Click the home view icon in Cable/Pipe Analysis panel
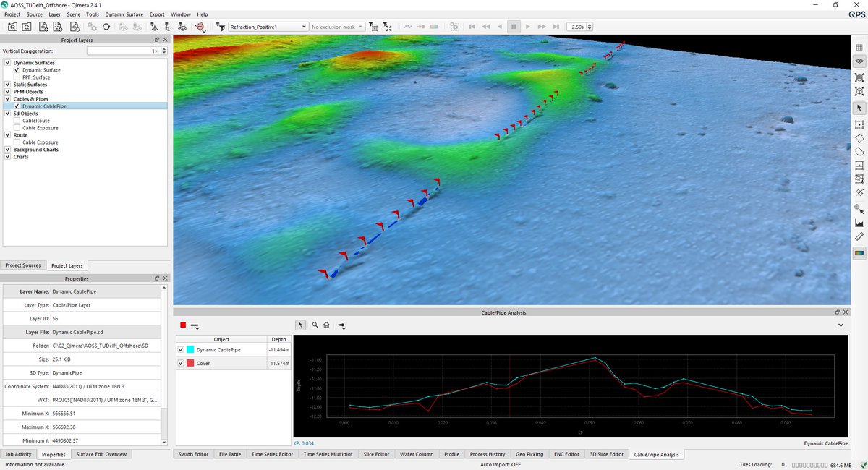 tap(326, 325)
